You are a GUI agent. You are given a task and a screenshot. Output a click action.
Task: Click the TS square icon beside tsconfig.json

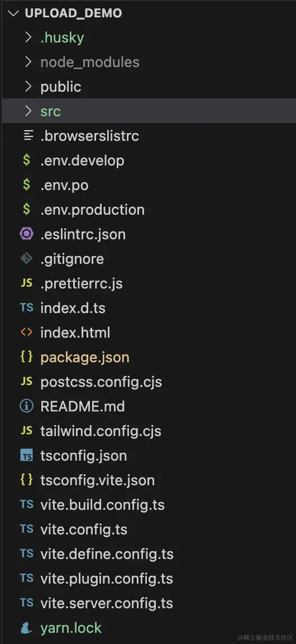tap(26, 455)
